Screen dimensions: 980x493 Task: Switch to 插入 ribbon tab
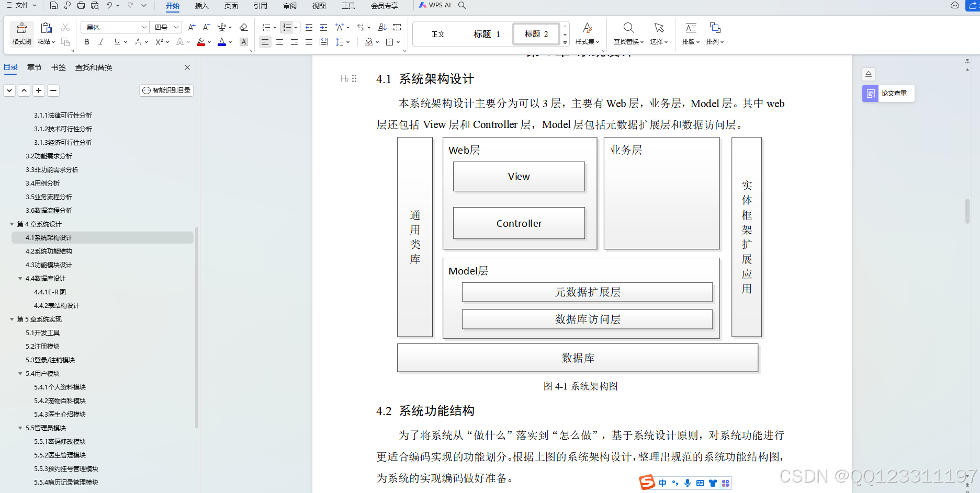click(x=202, y=6)
